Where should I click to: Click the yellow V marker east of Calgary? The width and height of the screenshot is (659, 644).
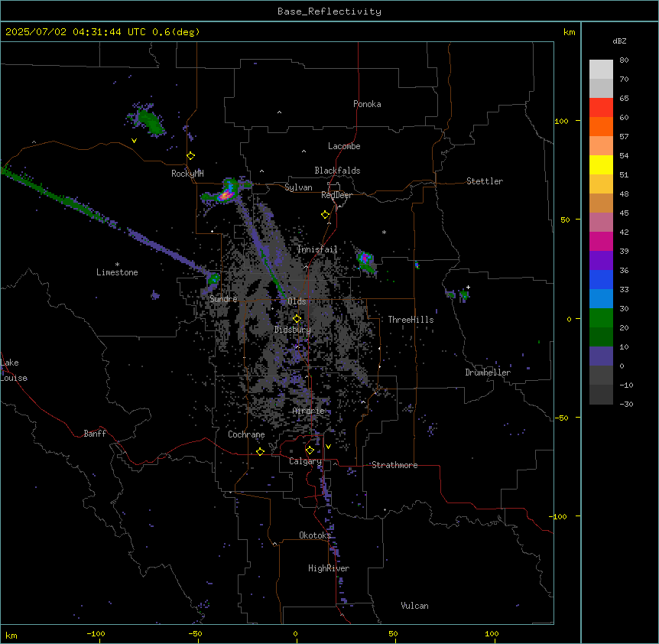[x=328, y=447]
